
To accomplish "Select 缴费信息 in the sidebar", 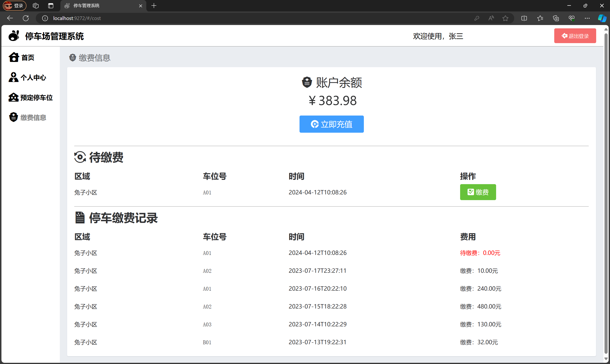I will click(x=27, y=117).
